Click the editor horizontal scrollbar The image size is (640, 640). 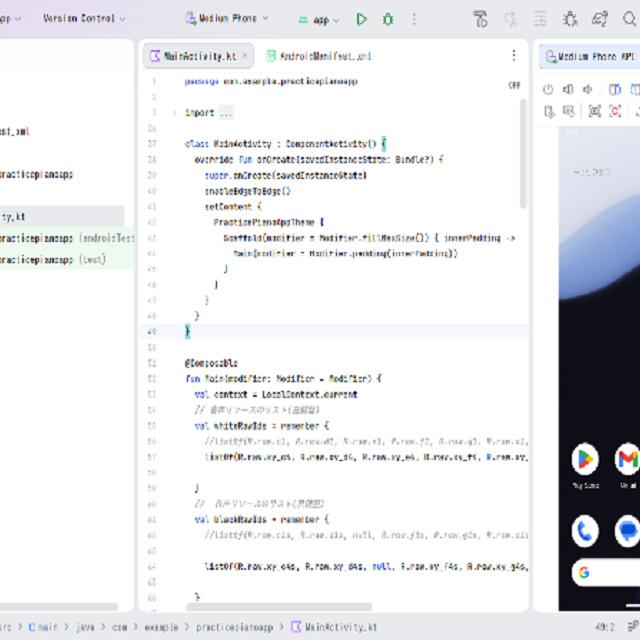pos(279,607)
